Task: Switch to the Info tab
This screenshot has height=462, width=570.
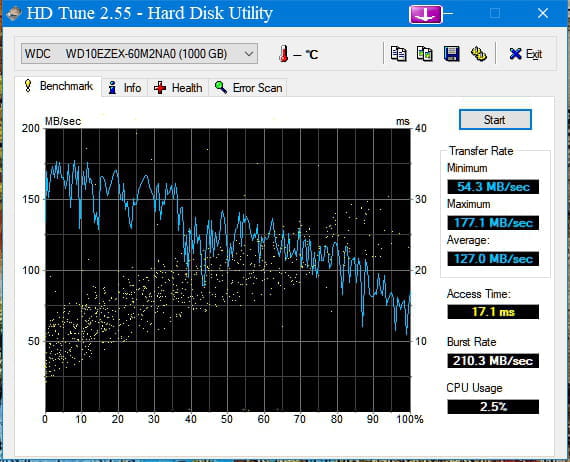Action: [x=124, y=88]
